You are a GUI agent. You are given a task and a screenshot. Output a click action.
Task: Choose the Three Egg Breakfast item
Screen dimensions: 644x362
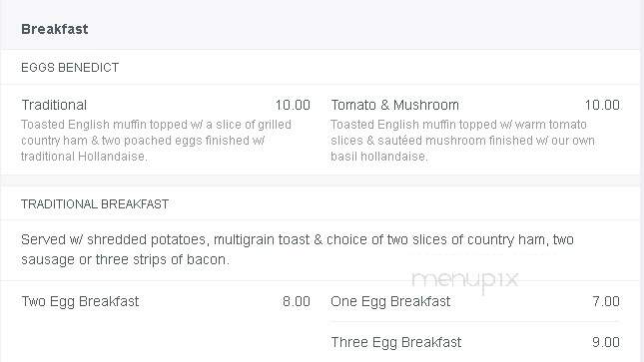tap(396, 342)
